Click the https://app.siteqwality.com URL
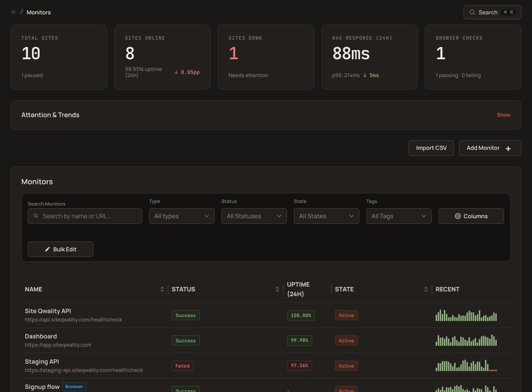The height and width of the screenshot is (392, 532). [x=58, y=345]
